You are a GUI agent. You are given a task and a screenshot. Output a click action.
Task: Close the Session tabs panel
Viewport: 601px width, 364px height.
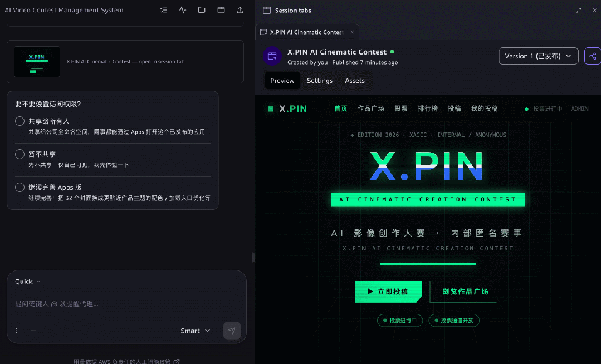[594, 11]
